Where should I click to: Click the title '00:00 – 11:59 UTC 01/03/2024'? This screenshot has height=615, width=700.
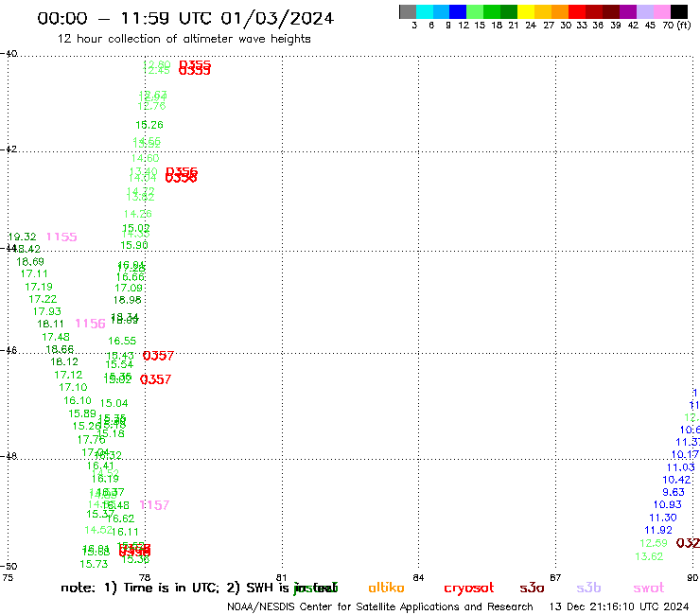click(185, 18)
